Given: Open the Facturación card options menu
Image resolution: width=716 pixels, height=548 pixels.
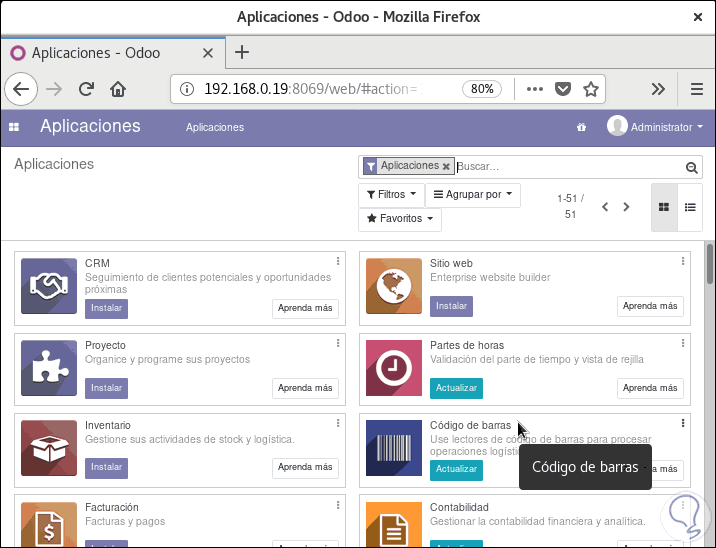Looking at the screenshot, I should tap(338, 505).
